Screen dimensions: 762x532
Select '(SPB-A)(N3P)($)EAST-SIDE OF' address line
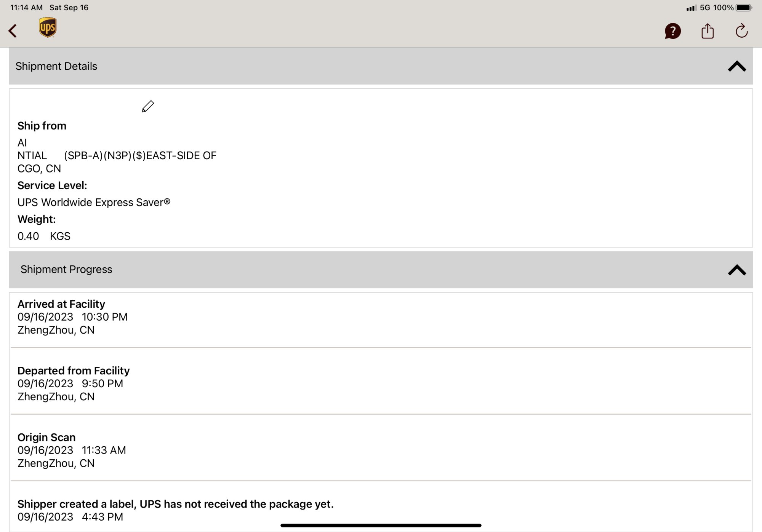click(140, 155)
